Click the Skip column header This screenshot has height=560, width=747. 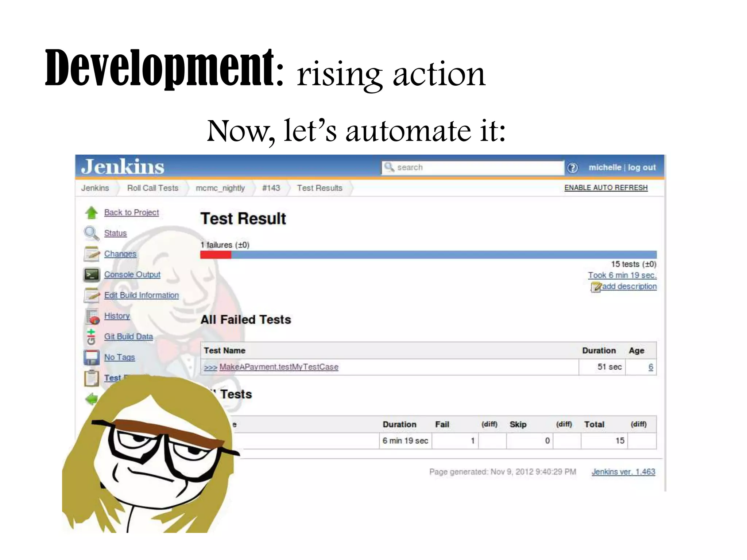coord(518,425)
